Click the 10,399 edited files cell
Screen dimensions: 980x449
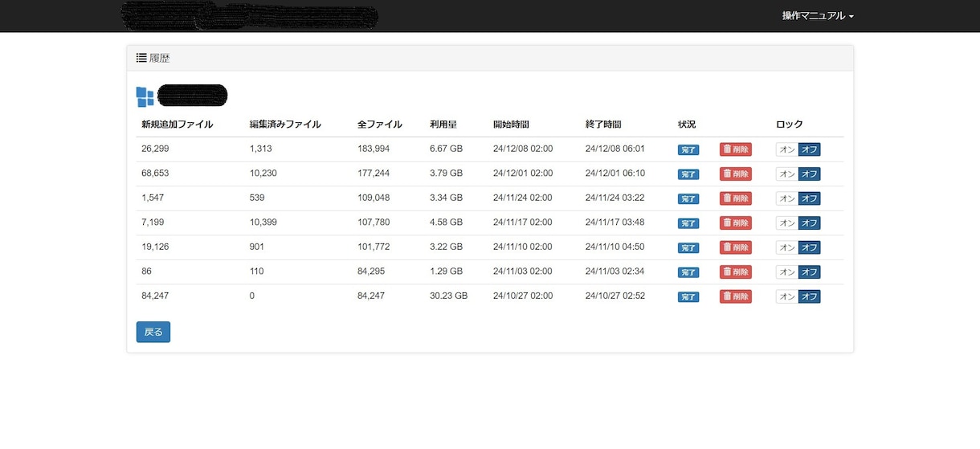point(263,222)
